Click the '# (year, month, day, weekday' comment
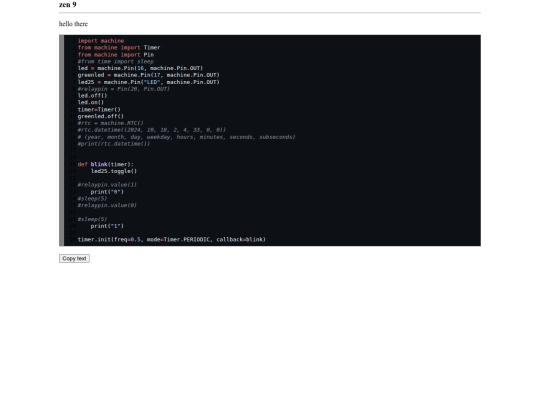The height and width of the screenshot is (405, 540). pos(186,137)
